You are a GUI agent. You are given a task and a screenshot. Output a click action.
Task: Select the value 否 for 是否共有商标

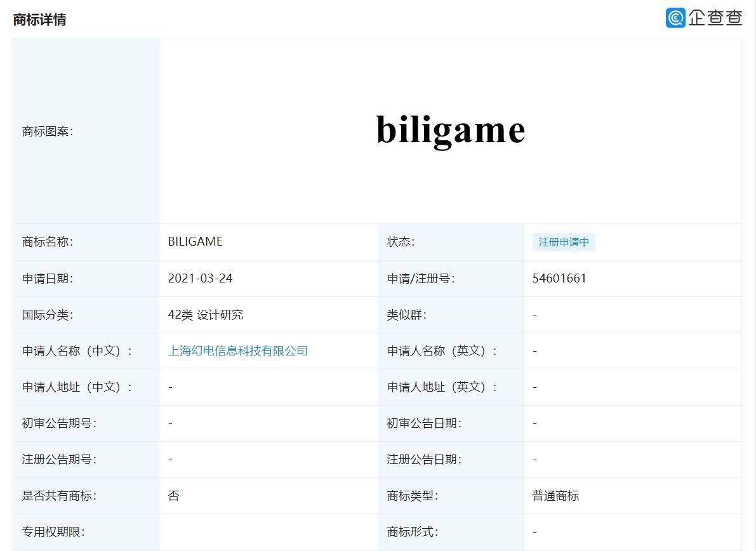coord(173,496)
